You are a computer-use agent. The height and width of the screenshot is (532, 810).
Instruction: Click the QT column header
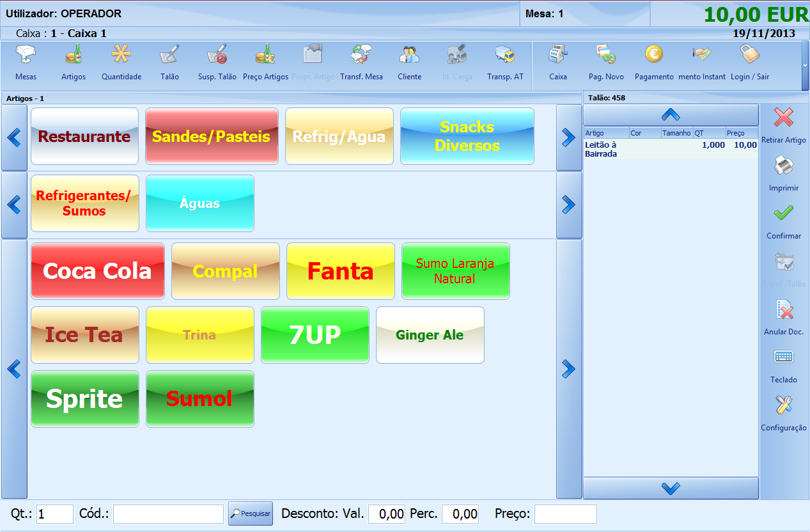tap(709, 133)
